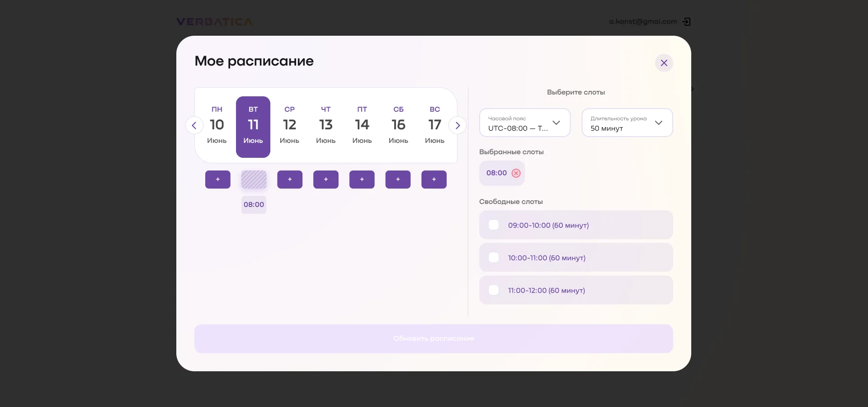The width and height of the screenshot is (868, 407).
Task: Click the Выберите слоты label
Action: point(576,92)
